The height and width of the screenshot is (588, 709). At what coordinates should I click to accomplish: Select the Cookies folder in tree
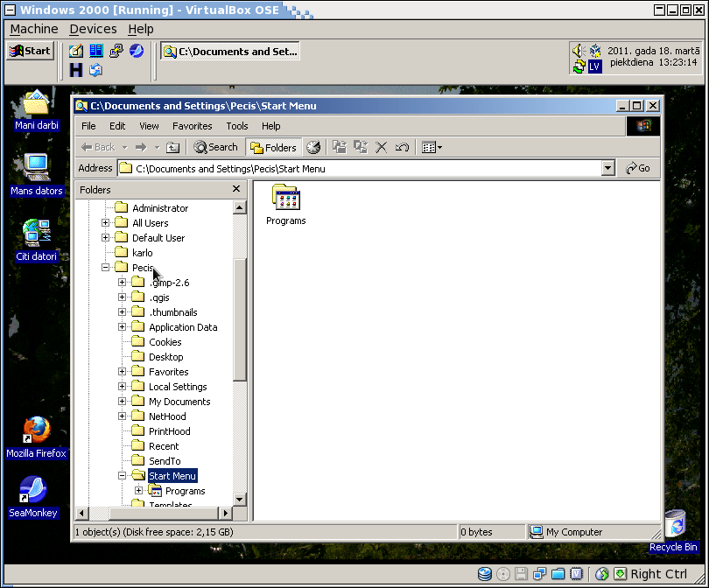(x=165, y=342)
